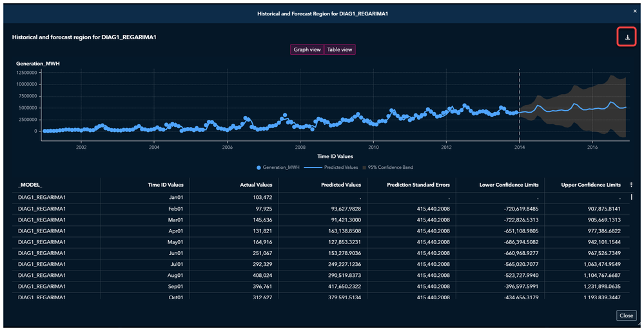Open the table options menu icon
This screenshot has height=331, width=644.
pos(632,185)
